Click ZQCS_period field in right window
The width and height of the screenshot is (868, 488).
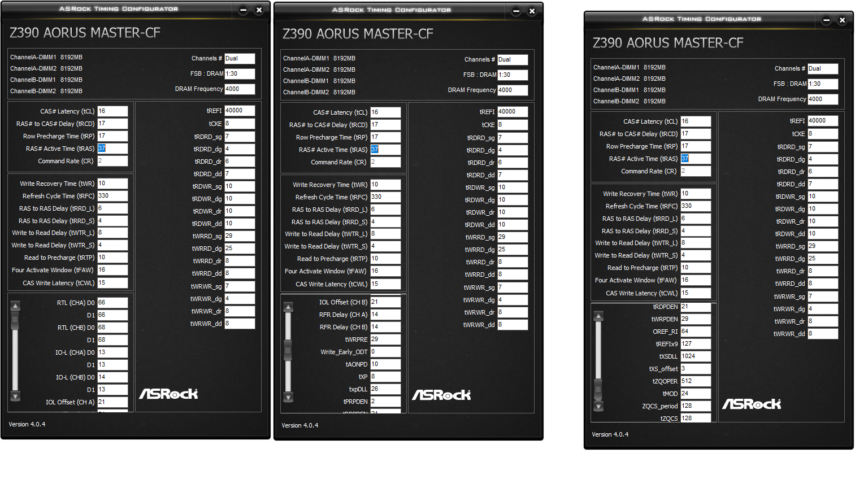(696, 406)
